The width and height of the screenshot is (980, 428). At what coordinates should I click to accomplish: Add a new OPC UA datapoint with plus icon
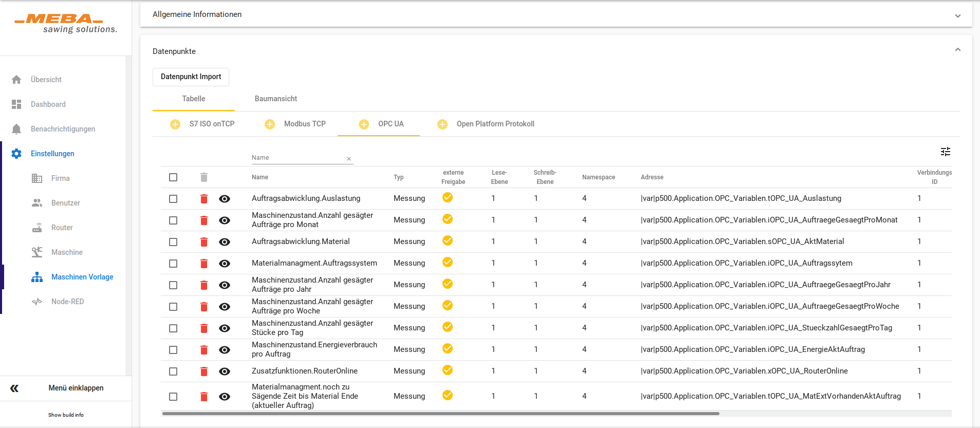364,124
